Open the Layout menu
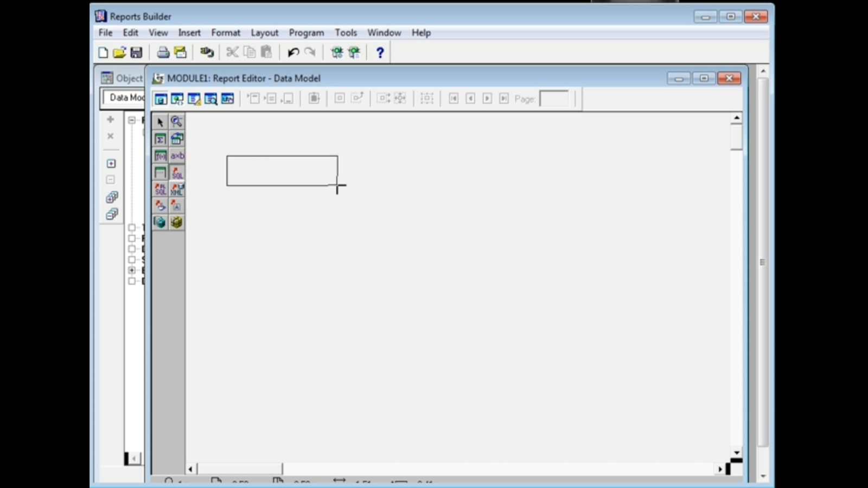 point(264,33)
